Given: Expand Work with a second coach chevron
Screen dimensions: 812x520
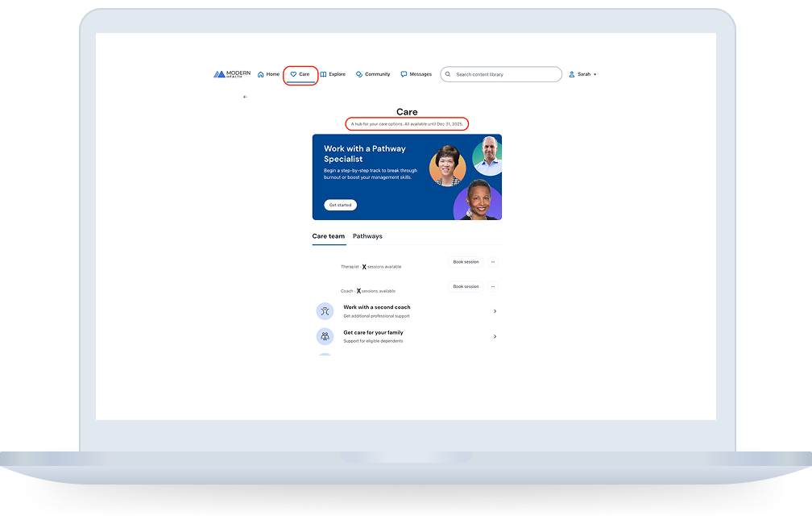Looking at the screenshot, I should (495, 311).
